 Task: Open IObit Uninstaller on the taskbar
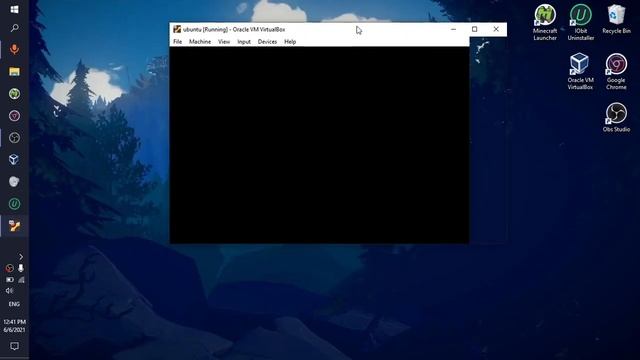pyautogui.click(x=14, y=204)
